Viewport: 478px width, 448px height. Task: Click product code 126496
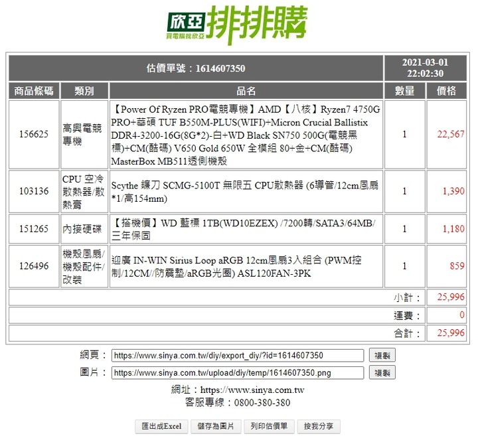coord(34,266)
